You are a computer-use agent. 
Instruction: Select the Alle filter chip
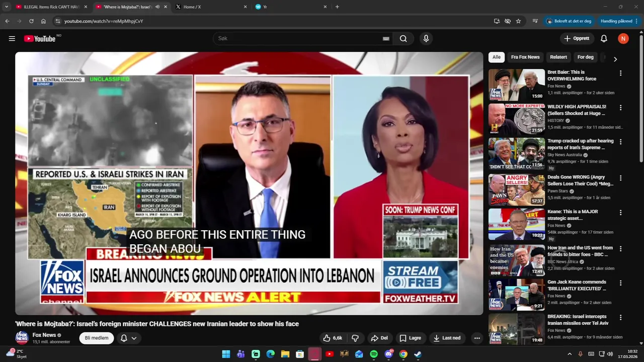pos(497,57)
